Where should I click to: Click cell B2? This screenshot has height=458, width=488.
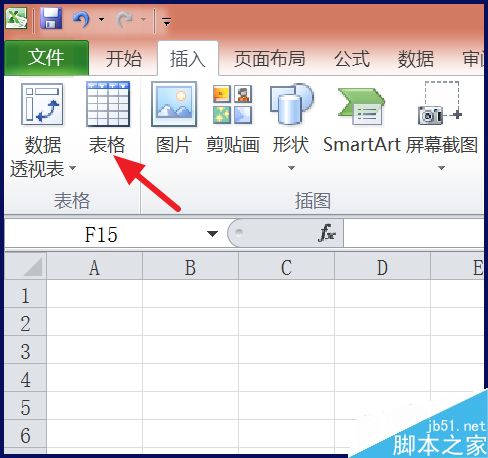190,322
